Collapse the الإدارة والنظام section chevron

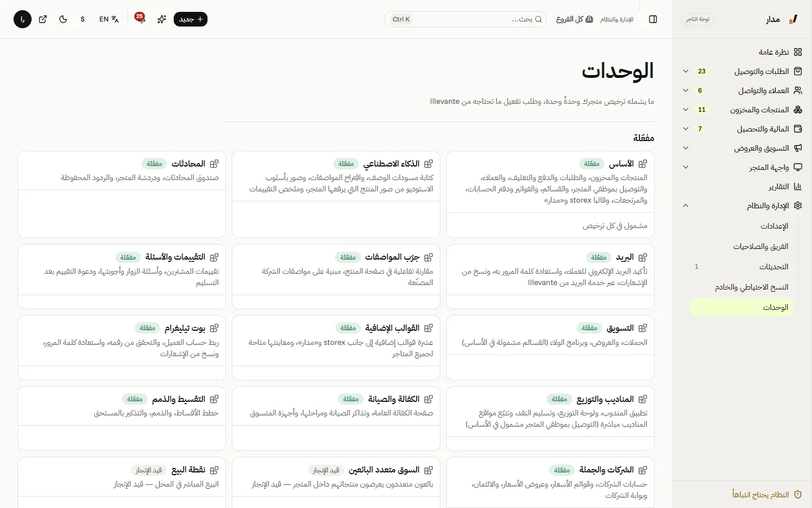pyautogui.click(x=686, y=205)
